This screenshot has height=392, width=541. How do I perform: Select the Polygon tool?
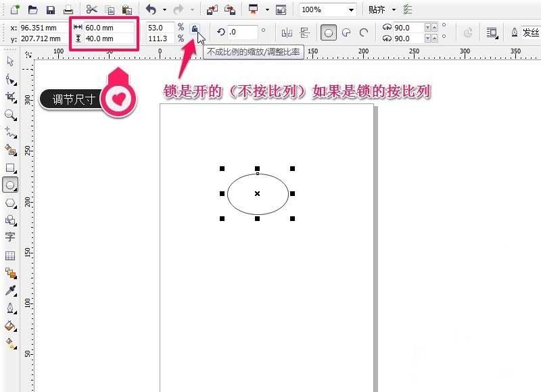pos(11,203)
